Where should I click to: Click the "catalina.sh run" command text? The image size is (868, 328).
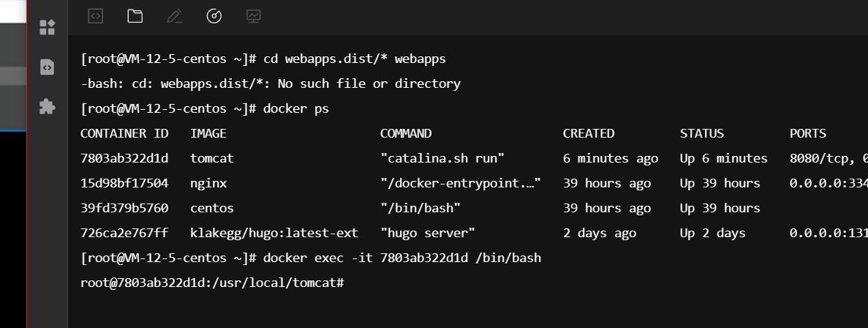[x=442, y=158]
